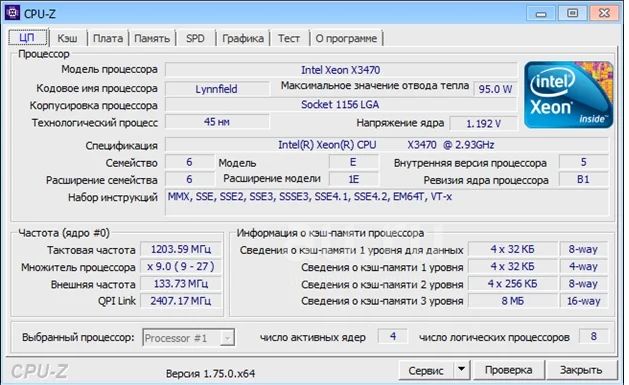Click the Проверка button
Viewport: 629px width, 385px height.
(509, 370)
